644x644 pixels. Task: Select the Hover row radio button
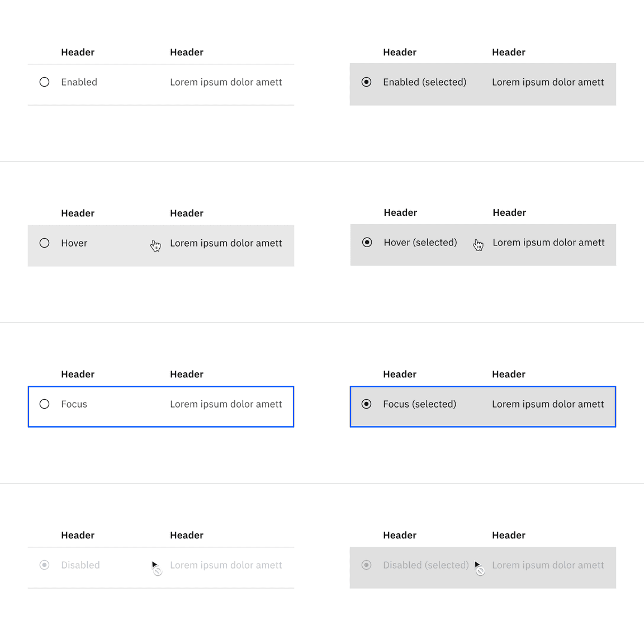(x=45, y=243)
